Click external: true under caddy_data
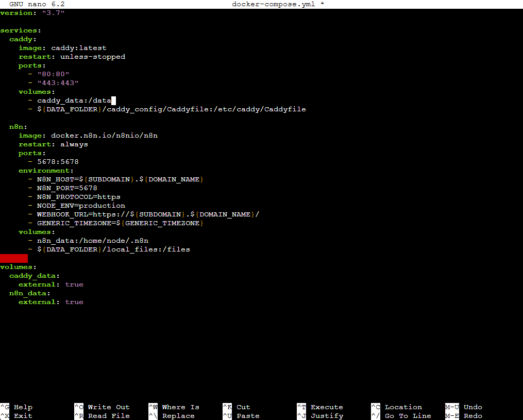This screenshot has height=420, width=523. pyautogui.click(x=51, y=284)
